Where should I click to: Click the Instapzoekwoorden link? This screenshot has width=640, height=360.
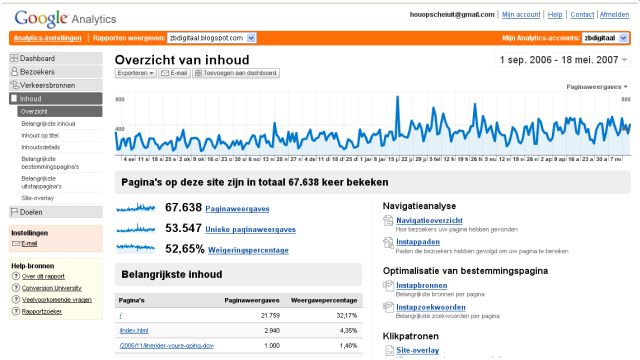click(431, 307)
